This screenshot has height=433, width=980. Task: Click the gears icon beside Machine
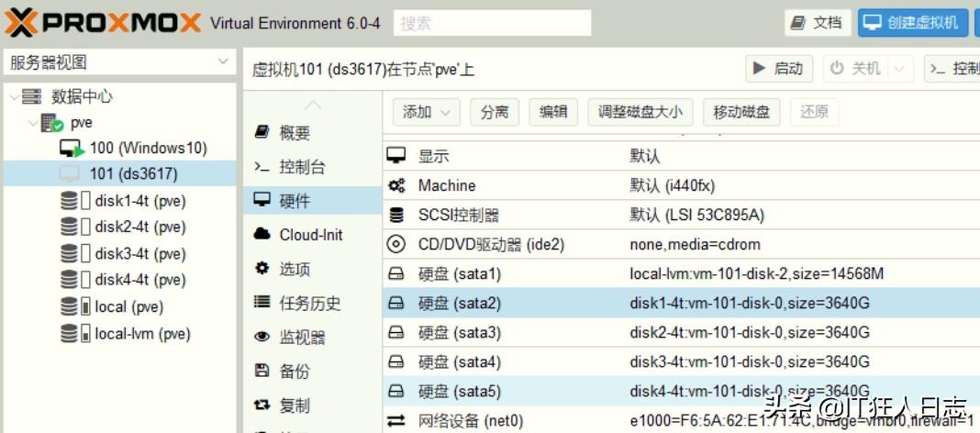click(396, 185)
